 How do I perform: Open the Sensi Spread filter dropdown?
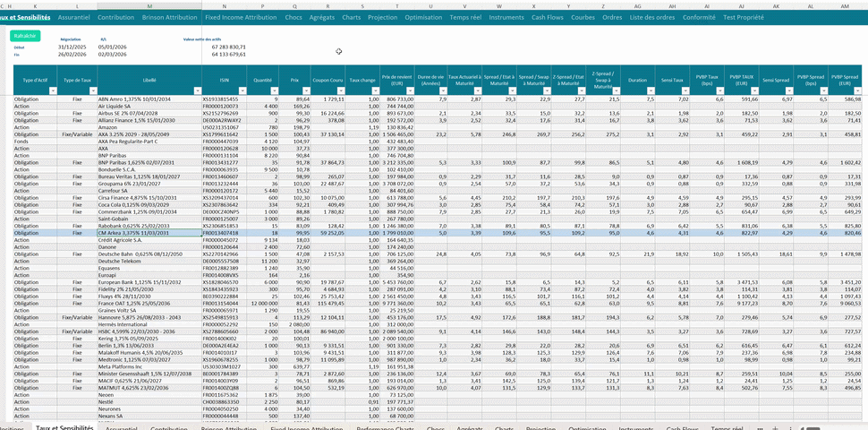click(789, 90)
